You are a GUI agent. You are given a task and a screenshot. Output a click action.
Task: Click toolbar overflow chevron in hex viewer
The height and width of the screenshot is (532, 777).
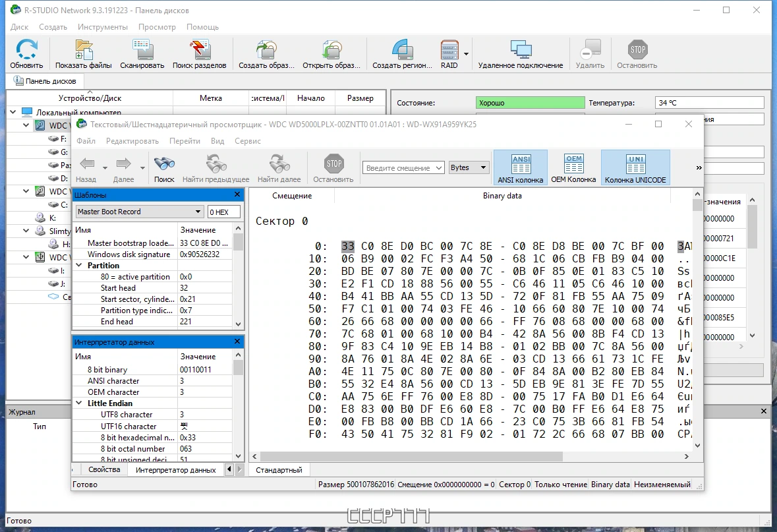699,167
